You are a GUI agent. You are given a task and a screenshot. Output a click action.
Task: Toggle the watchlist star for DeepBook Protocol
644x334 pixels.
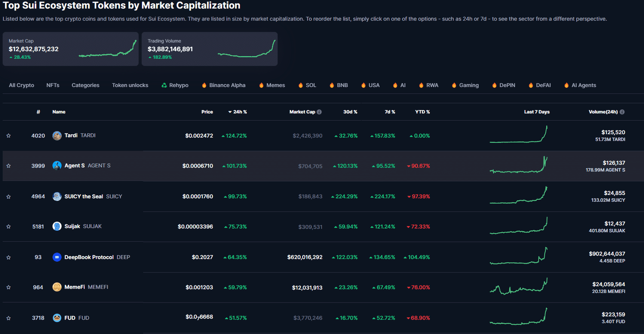[8, 257]
